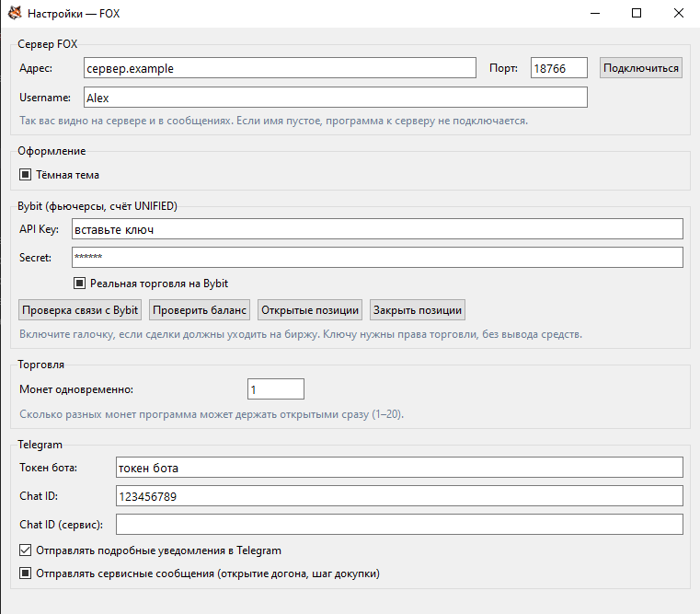Click the Монет одновременно number field

pyautogui.click(x=276, y=389)
